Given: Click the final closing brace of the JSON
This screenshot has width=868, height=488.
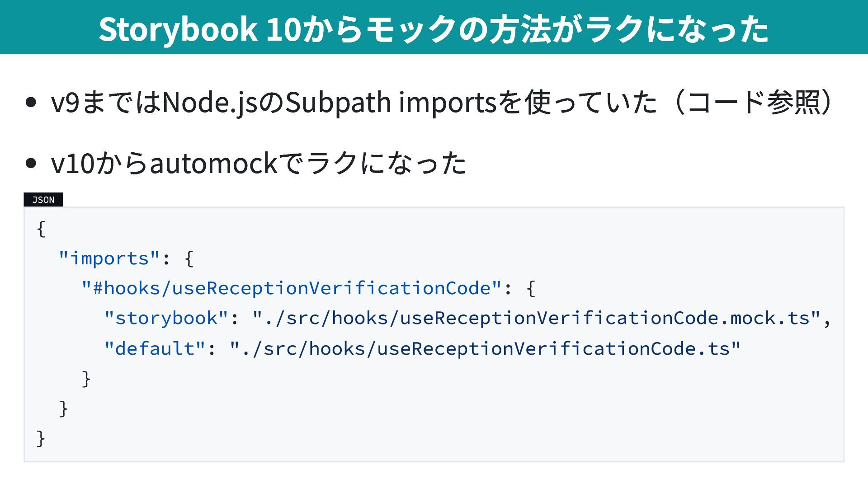Looking at the screenshot, I should (41, 438).
